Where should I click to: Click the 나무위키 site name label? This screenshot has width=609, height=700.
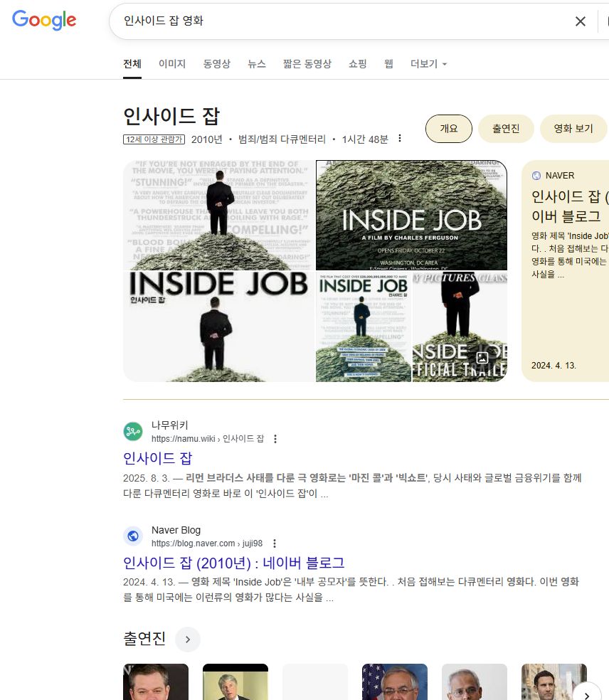[169, 425]
